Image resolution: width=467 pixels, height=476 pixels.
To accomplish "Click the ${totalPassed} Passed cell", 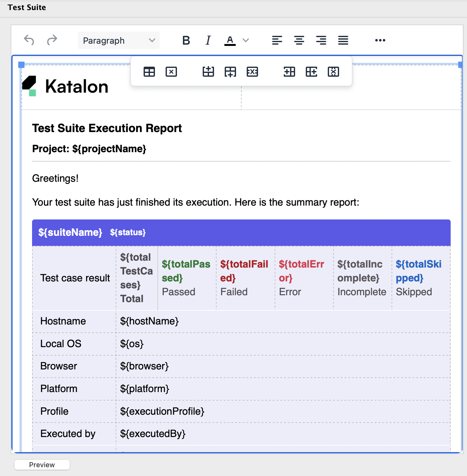I will coord(187,278).
